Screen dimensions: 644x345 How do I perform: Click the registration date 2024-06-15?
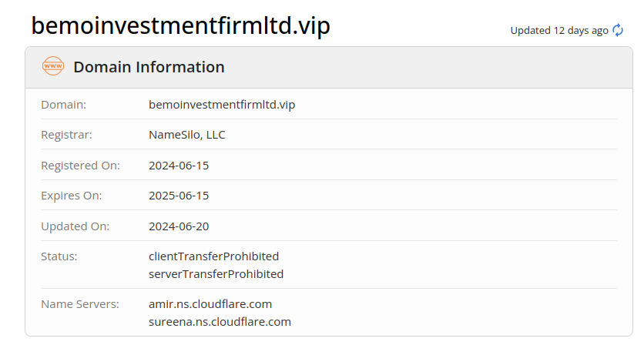click(x=179, y=166)
